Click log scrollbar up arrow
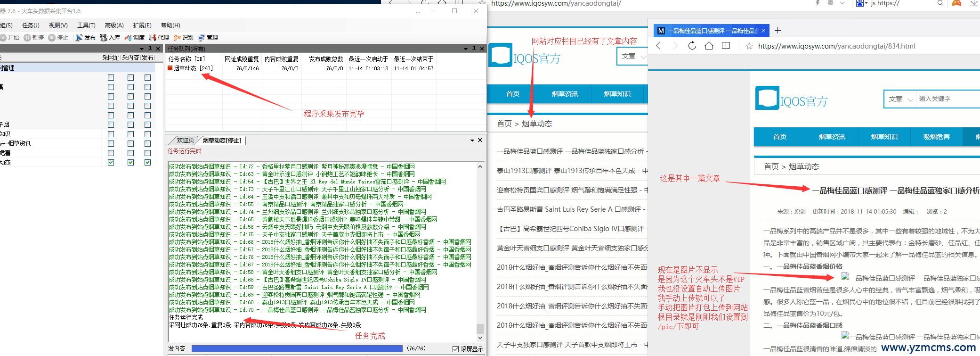 pos(480,166)
